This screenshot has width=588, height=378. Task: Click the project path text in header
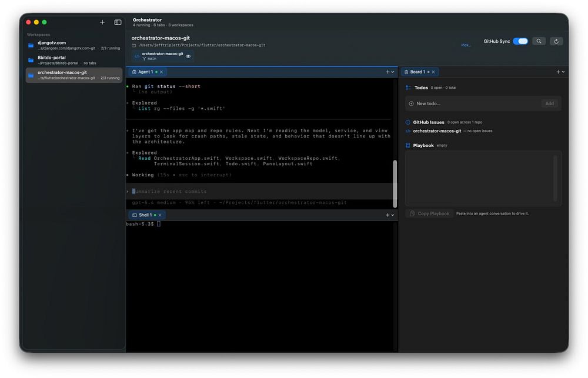pos(202,45)
